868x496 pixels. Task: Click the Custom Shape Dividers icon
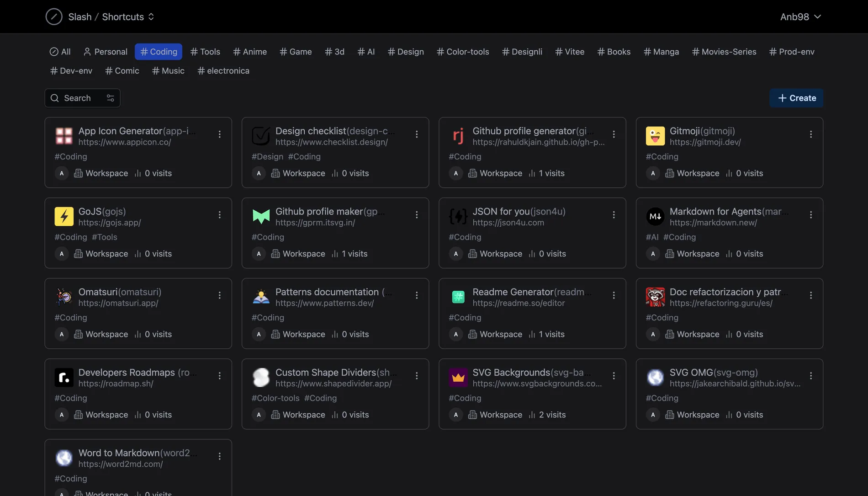tap(261, 378)
